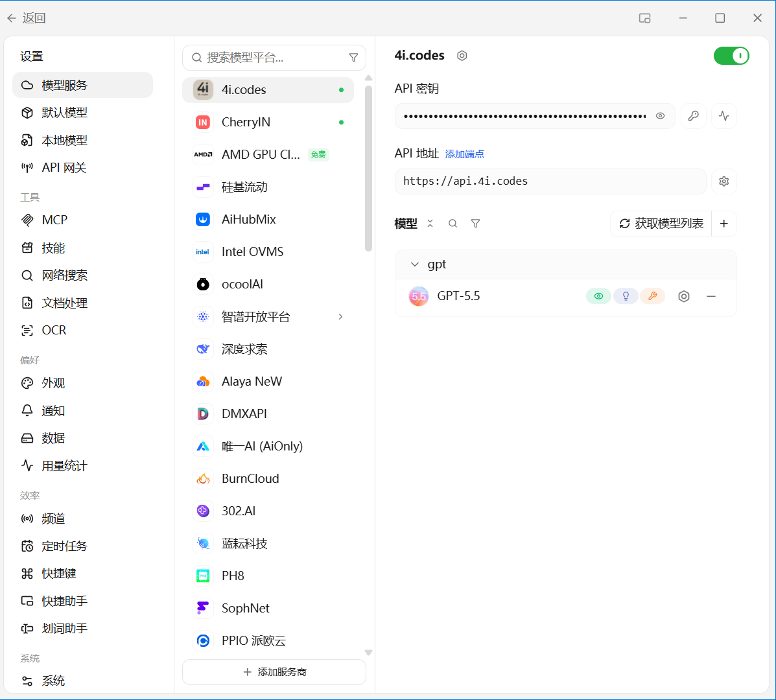Click 添加服务商 button
Viewport: 776px width, 700px height.
click(x=274, y=671)
